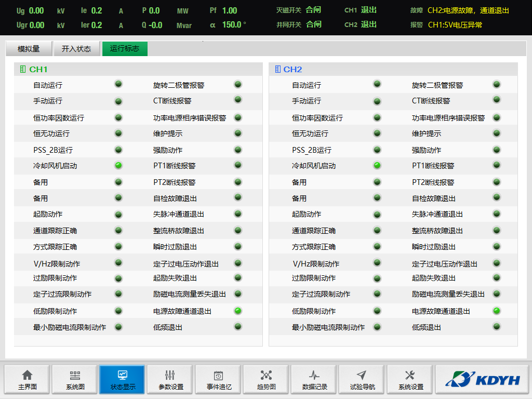This screenshot has width=532, height=399.
Task: Click CH2 电源故障通道退出 indicator light
Action: (x=497, y=311)
